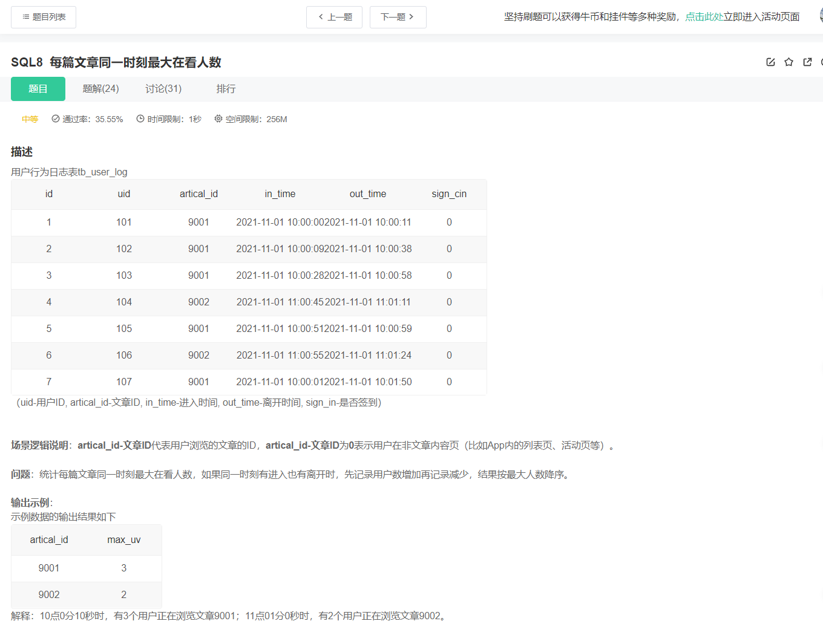Click the share external-link icon
823x644 pixels.
(x=807, y=62)
